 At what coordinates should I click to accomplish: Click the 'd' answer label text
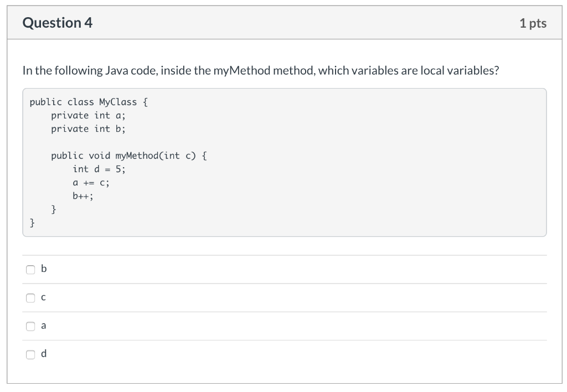pos(43,354)
